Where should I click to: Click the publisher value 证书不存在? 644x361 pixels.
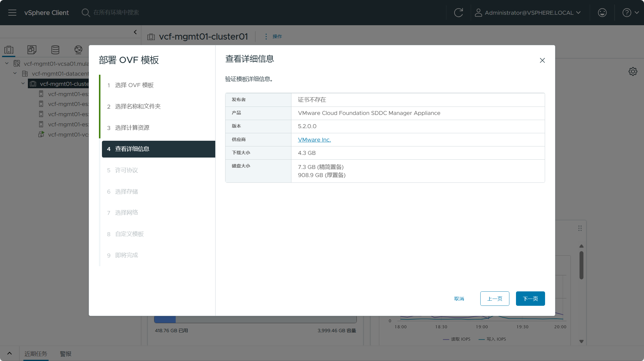point(312,100)
